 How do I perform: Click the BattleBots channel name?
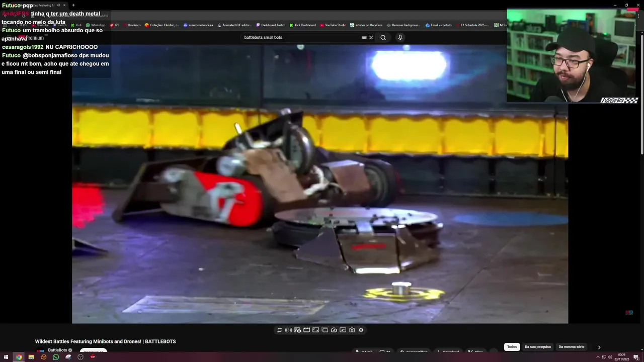pos(57,350)
